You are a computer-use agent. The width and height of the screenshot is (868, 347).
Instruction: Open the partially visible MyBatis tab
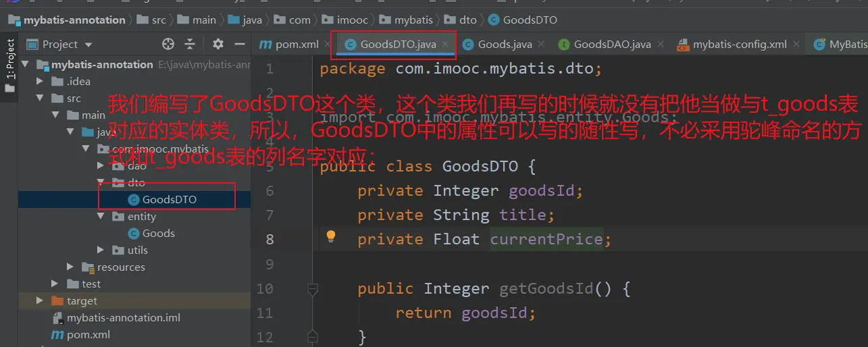839,45
